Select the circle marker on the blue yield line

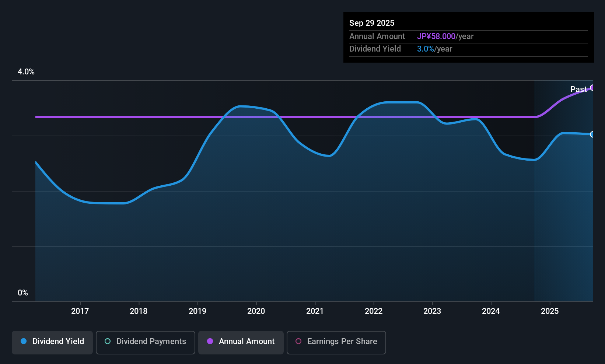click(592, 135)
